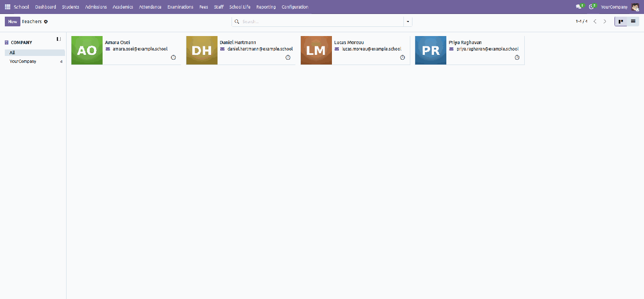The image size is (644, 299).
Task: Click lucas.moreau@example.school email text
Action: point(372,49)
